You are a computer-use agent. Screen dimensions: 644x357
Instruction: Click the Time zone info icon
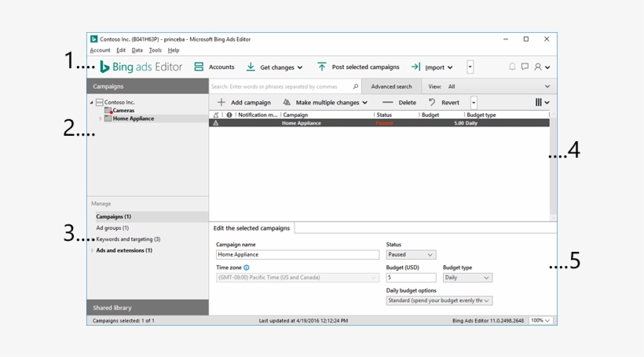click(x=247, y=268)
